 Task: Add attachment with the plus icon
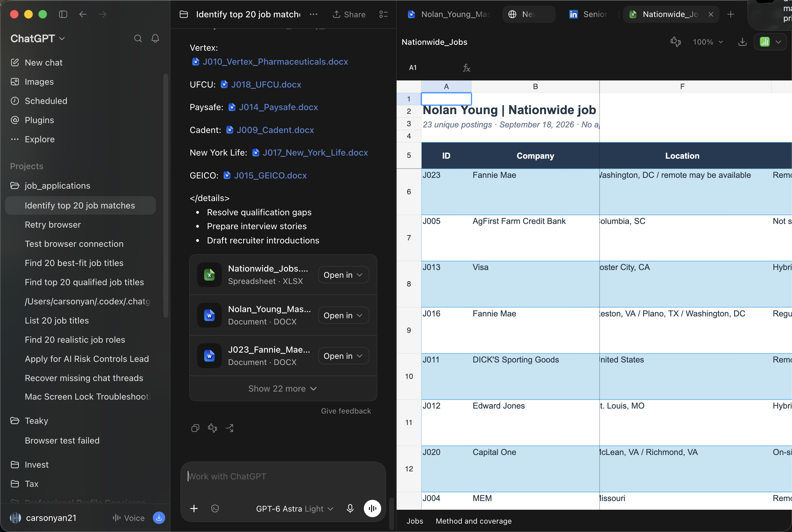(194, 508)
